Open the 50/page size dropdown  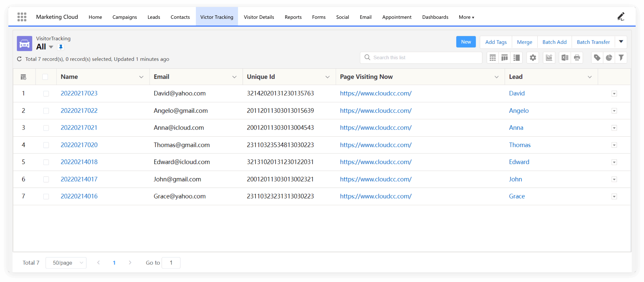click(x=66, y=263)
